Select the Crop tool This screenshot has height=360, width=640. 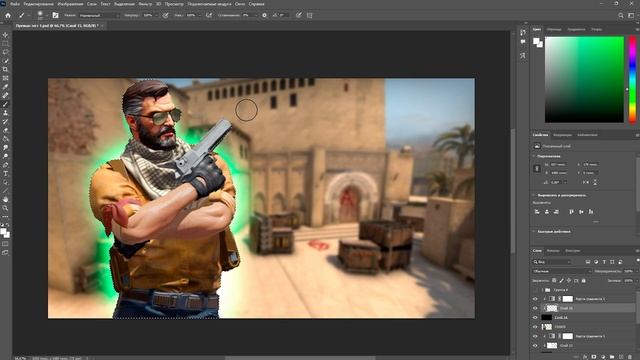point(5,69)
